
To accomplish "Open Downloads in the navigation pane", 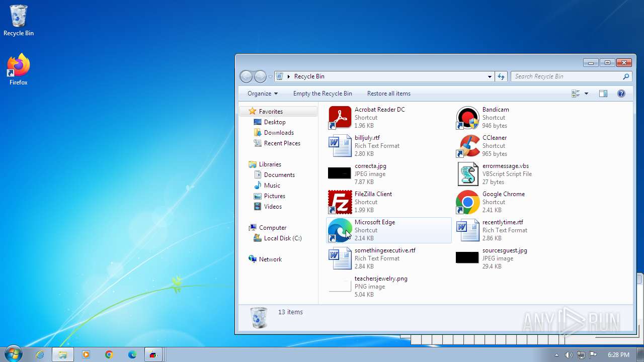I will click(x=279, y=133).
